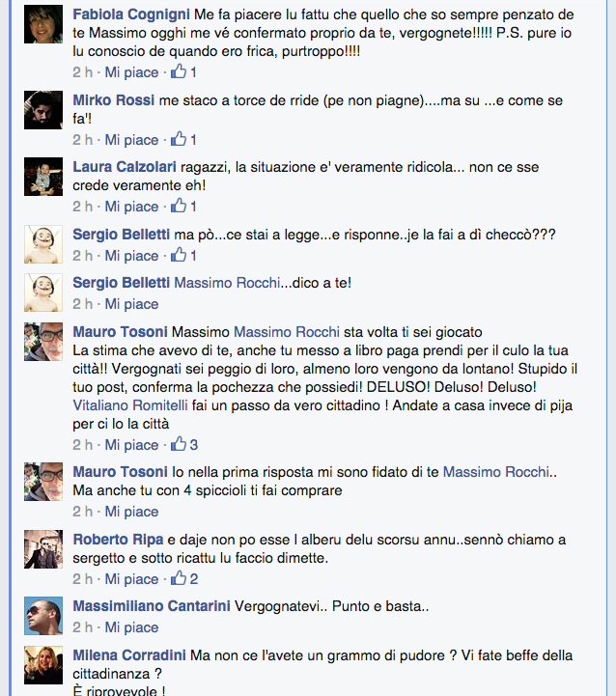Open Fabiola Cognigni's profile picture
This screenshot has height=696, width=616.
point(43,24)
